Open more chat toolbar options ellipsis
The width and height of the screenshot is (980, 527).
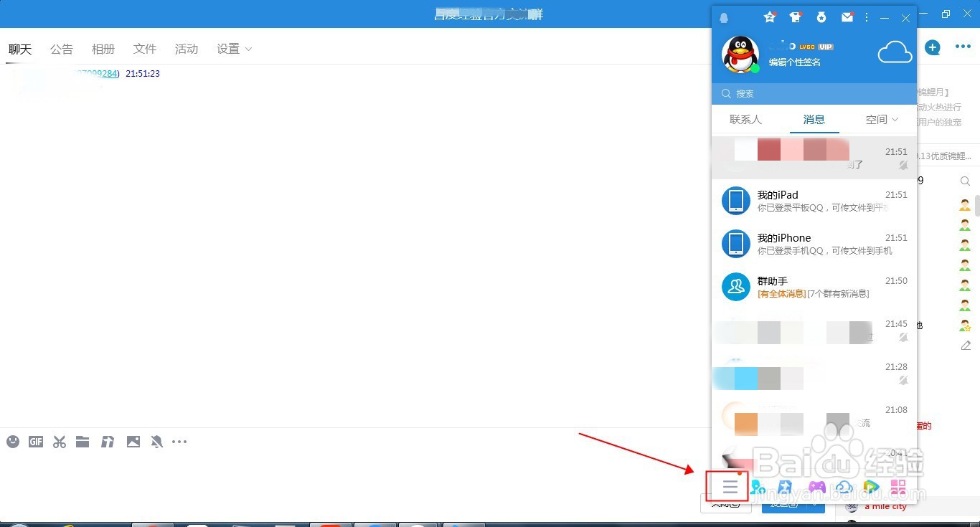point(179,442)
